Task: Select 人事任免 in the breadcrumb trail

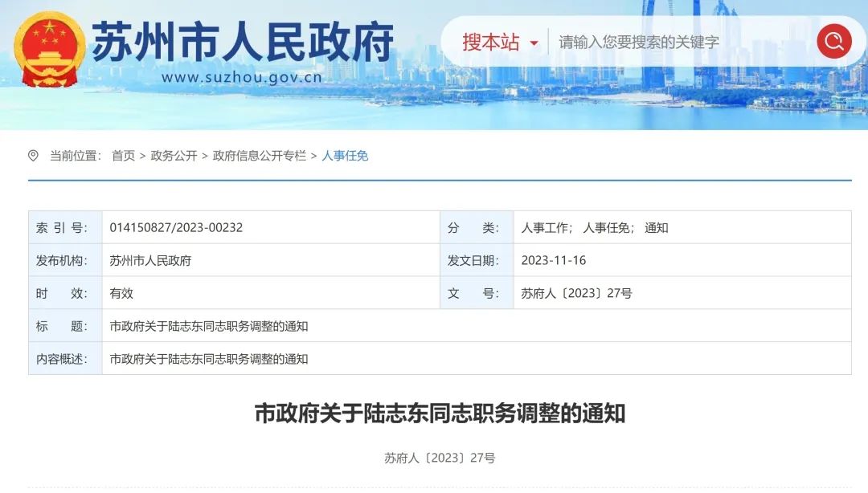Action: pos(345,156)
